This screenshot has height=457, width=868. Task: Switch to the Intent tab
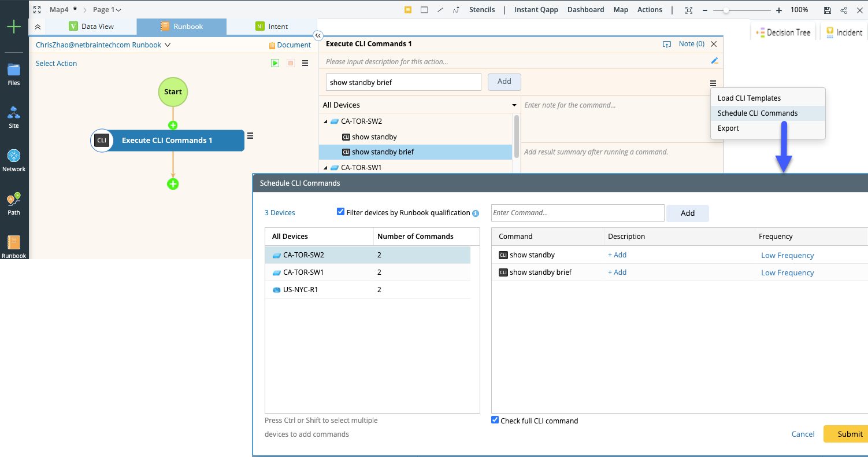tap(272, 27)
